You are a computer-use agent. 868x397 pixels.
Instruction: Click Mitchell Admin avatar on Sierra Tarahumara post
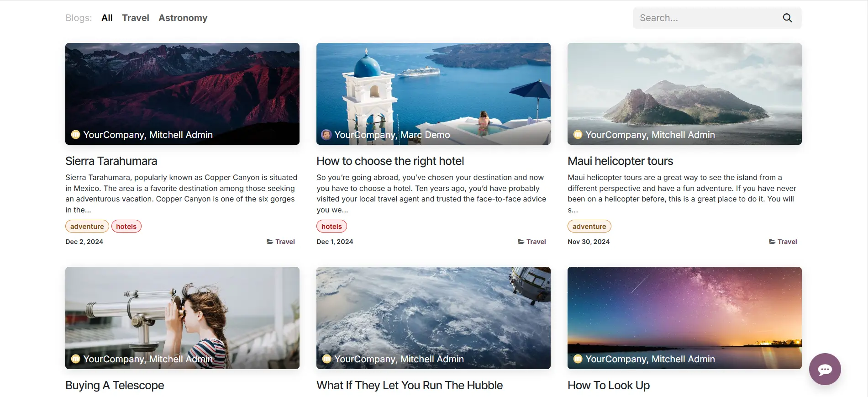tap(75, 134)
